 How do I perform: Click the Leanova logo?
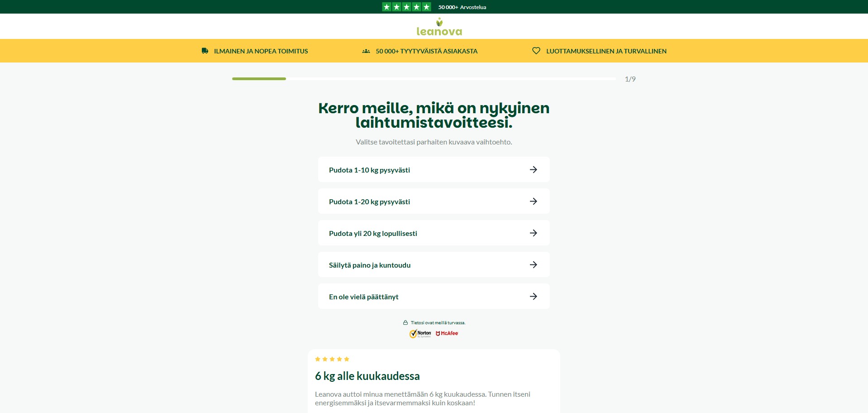coord(439,27)
